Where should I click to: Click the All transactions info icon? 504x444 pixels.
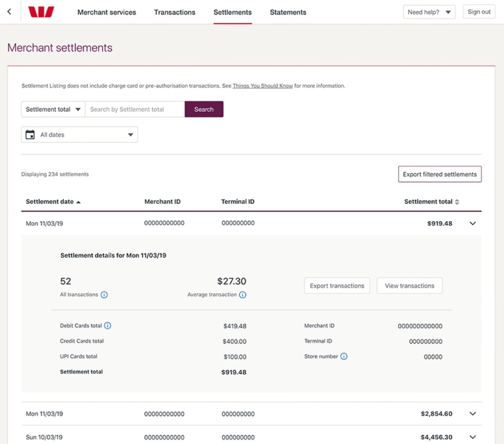click(104, 295)
